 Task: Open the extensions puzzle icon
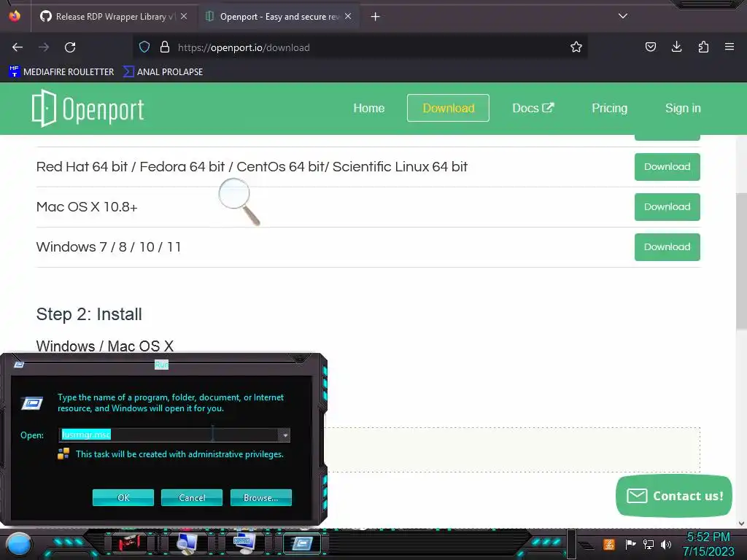[703, 47]
